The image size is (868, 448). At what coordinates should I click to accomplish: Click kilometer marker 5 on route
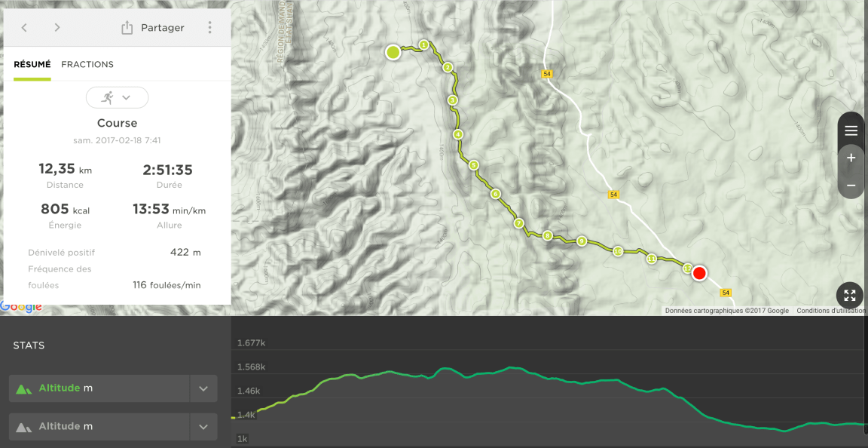tap(473, 165)
